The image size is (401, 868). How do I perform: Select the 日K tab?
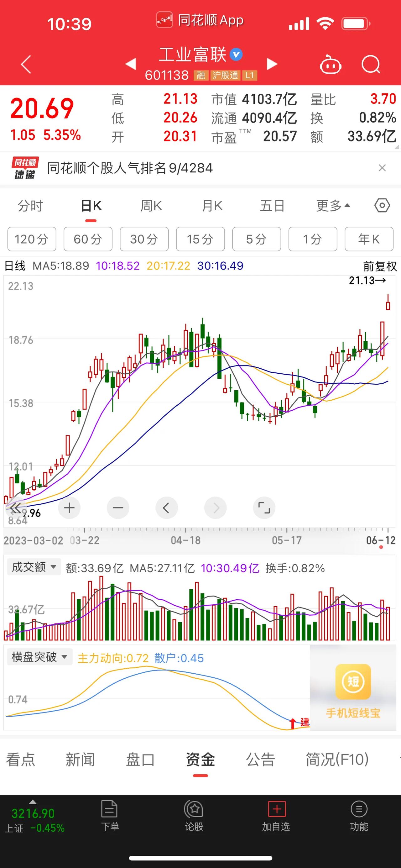point(91,206)
